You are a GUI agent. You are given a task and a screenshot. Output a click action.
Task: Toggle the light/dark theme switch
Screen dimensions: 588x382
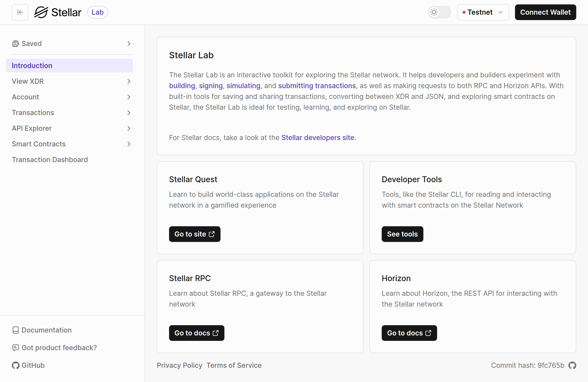point(439,12)
